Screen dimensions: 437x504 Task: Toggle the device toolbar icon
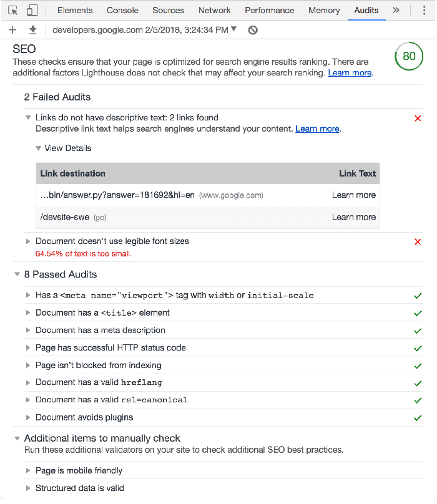[32, 11]
